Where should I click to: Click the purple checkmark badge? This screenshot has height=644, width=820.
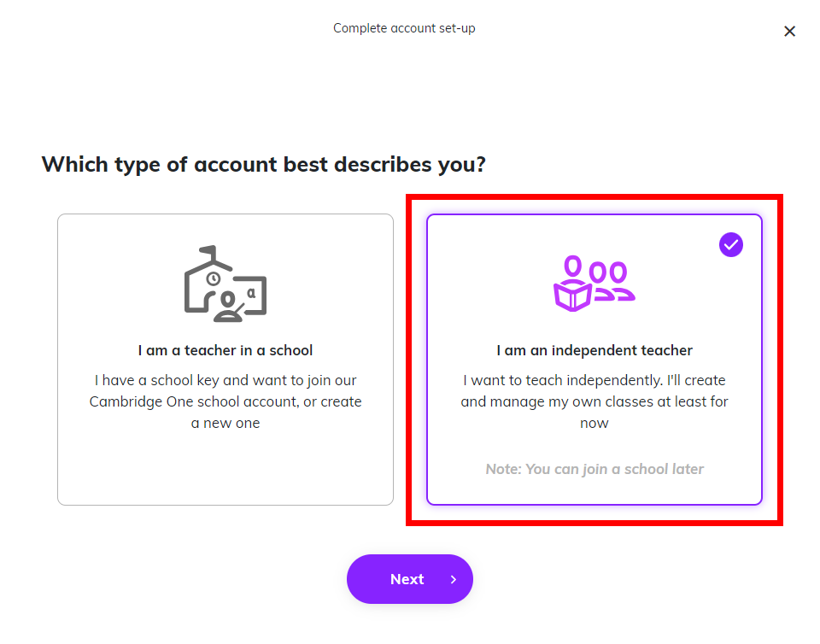(730, 245)
